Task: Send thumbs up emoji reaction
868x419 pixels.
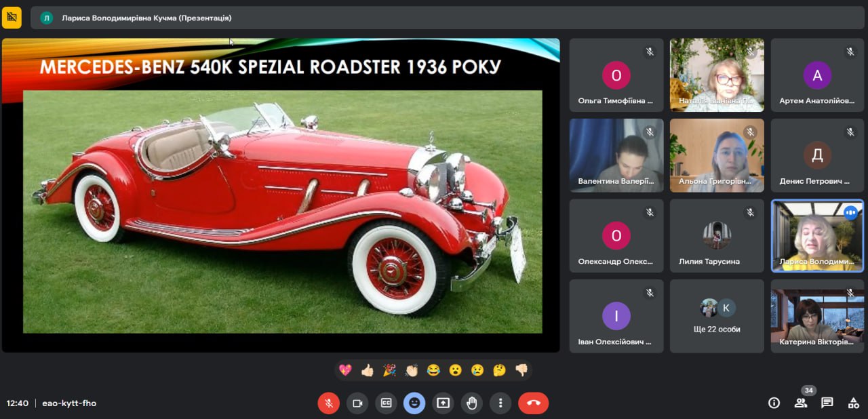Action: coord(367,370)
